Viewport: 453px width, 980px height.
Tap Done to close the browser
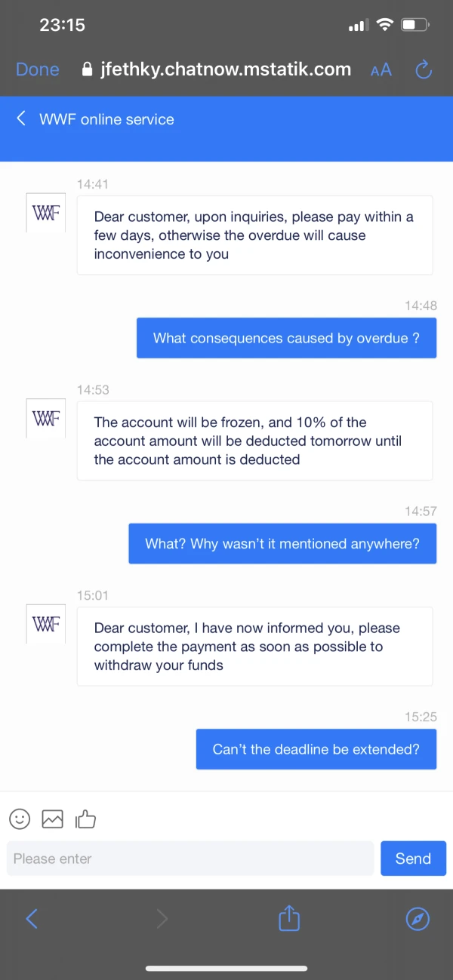(x=38, y=70)
